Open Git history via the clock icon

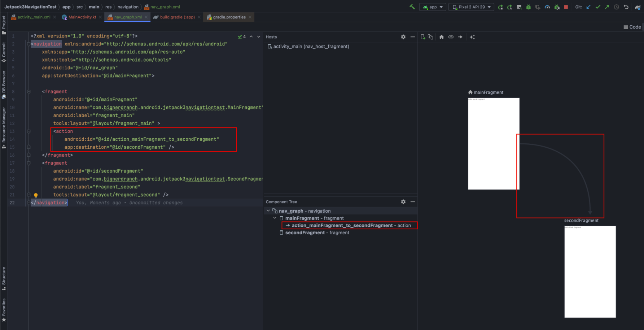[617, 7]
